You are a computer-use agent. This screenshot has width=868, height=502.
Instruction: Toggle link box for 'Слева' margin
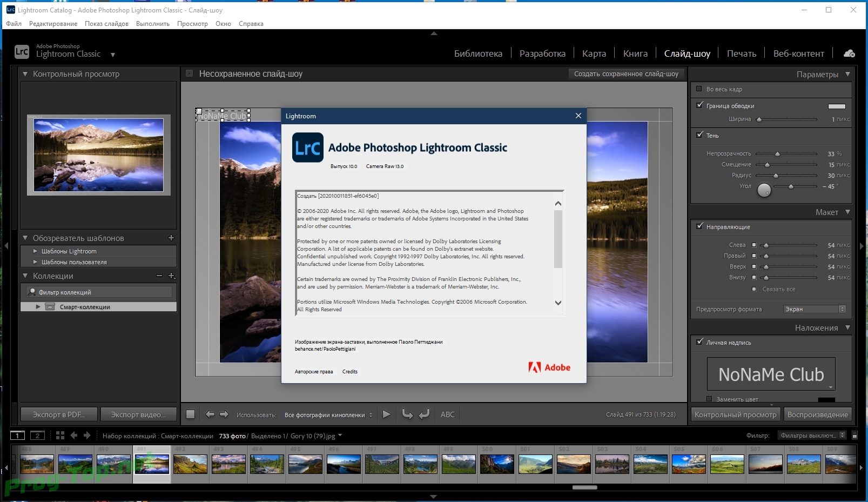tap(754, 245)
